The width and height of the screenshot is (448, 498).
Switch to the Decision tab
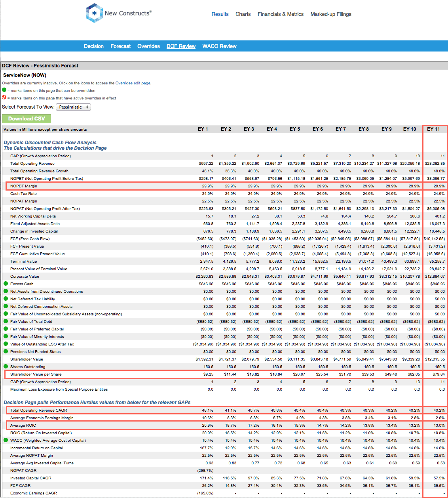point(94,46)
